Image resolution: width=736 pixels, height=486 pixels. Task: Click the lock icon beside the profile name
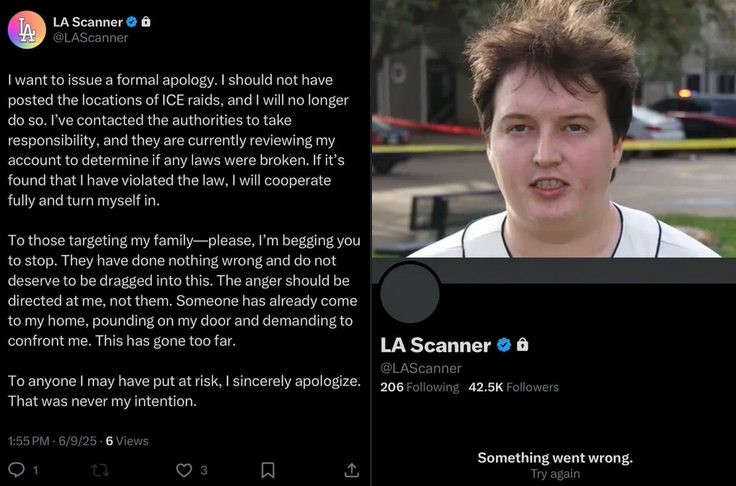pos(522,345)
